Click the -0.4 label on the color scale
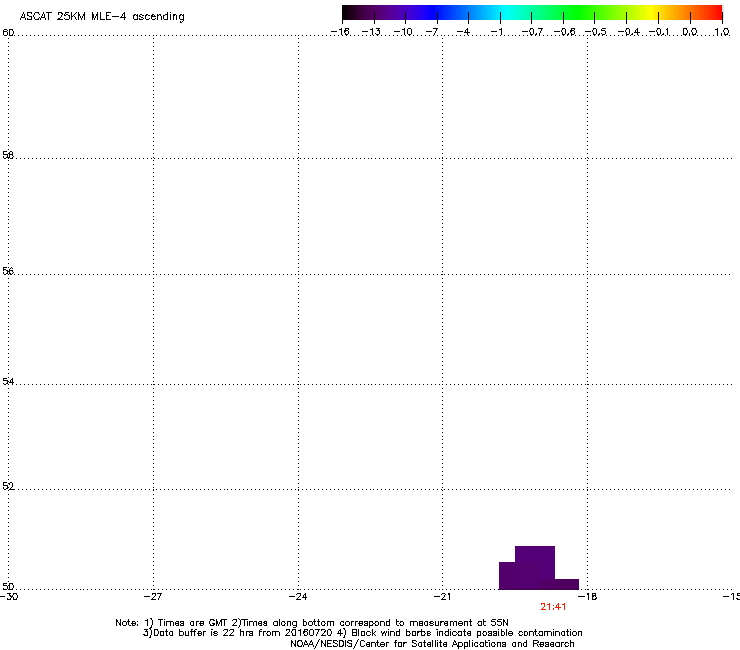Screen dimensions: 740x650 click(x=629, y=32)
